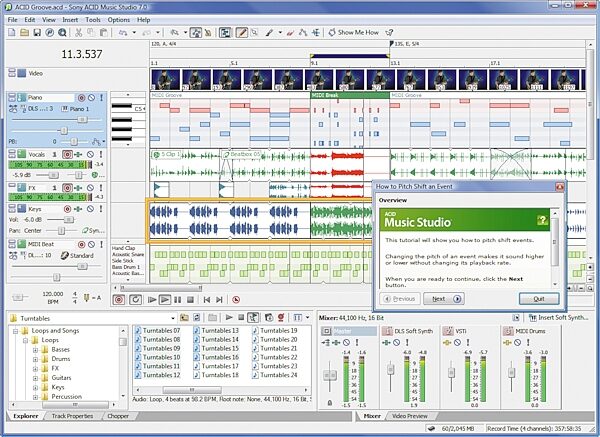Select the Draw pencil tool
This screenshot has height=437, width=600.
point(241,33)
